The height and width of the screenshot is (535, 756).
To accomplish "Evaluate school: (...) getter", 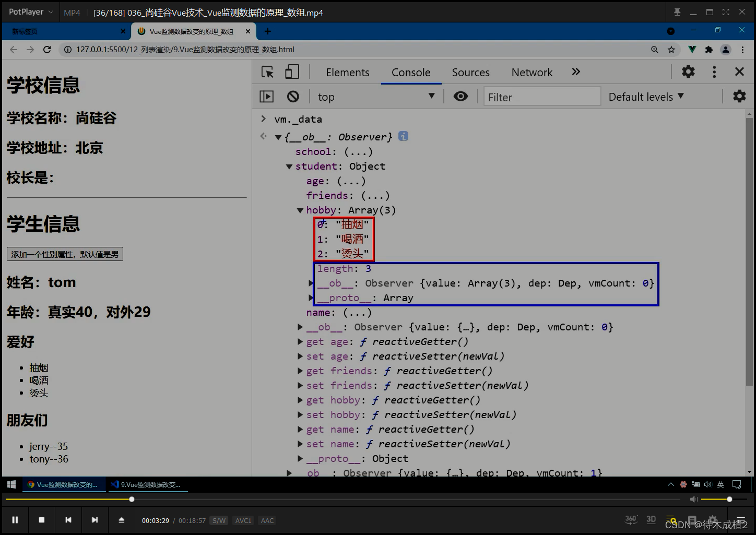I will click(359, 152).
